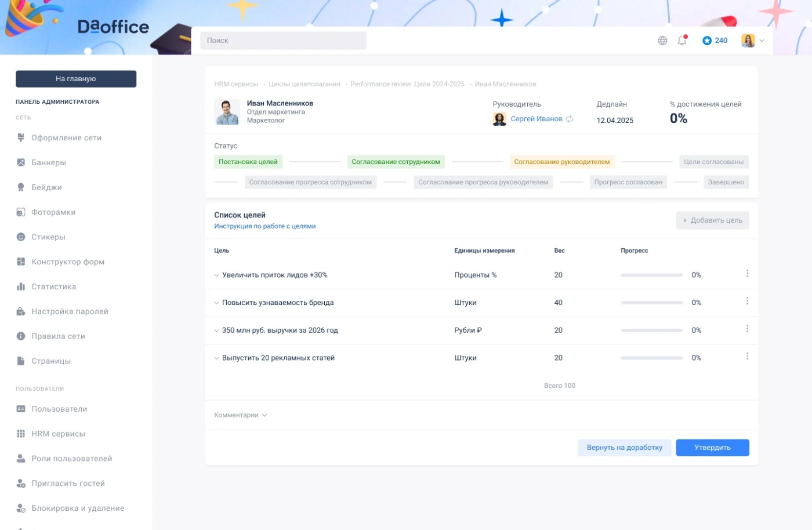812x530 pixels.
Task: Click the Статистика bar chart icon
Action: pyautogui.click(x=21, y=286)
